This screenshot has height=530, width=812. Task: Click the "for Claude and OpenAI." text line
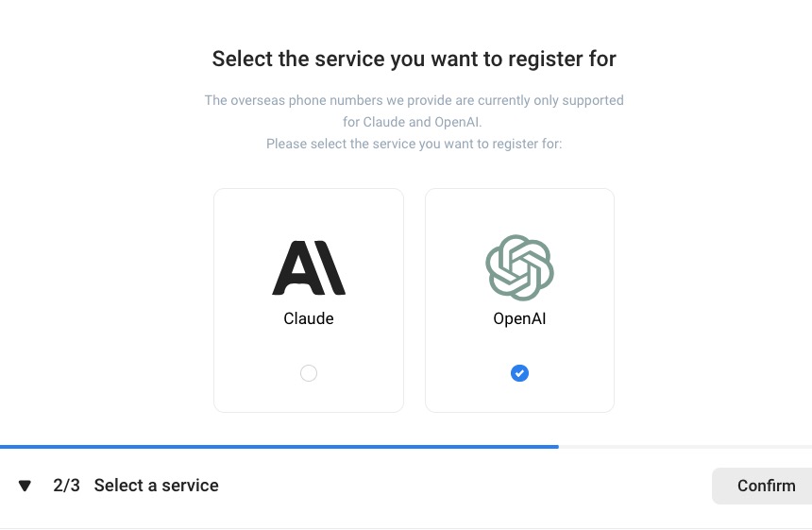[x=414, y=122]
